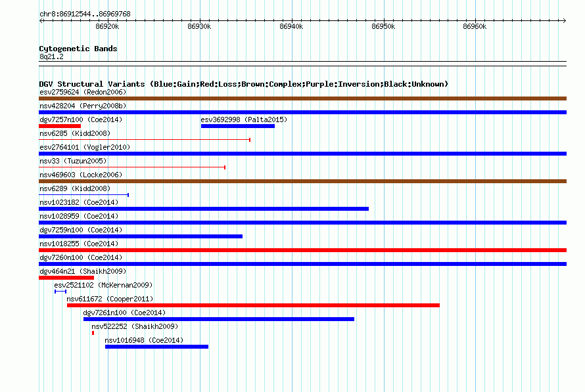Click the blue dgv7261n100 gain bar
Viewport: 585px width, 392px height.
tap(219, 319)
